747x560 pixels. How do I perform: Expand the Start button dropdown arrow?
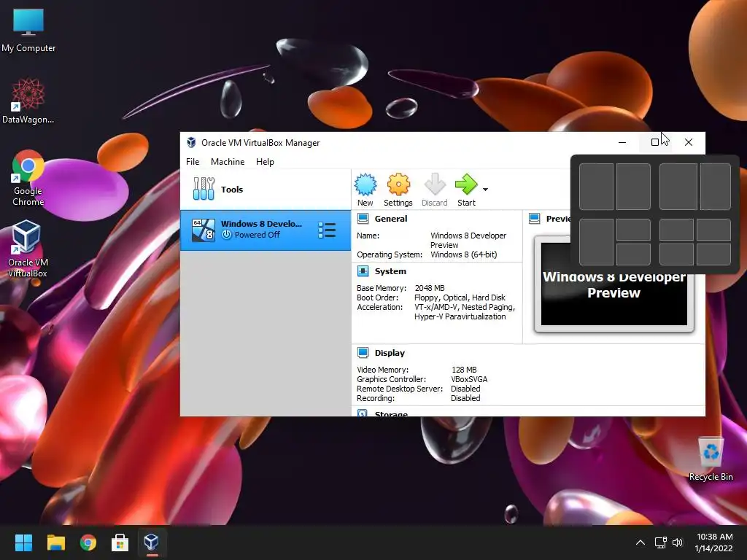(485, 190)
